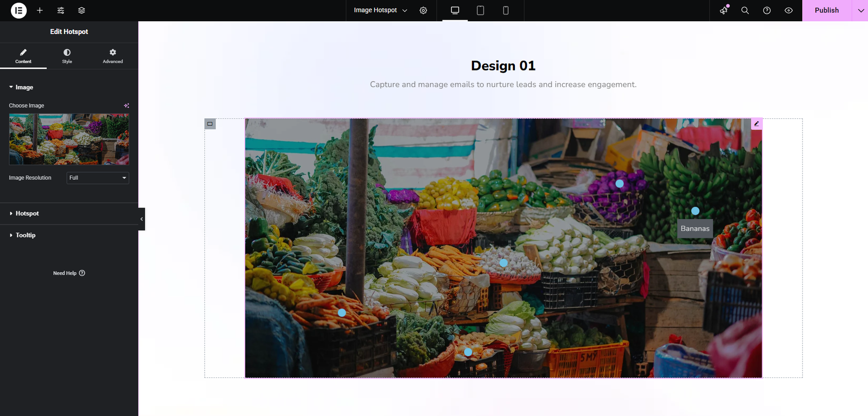Click the hotspot dot above Bananas tooltip
Viewport: 868px width, 416px height.
pos(695,211)
